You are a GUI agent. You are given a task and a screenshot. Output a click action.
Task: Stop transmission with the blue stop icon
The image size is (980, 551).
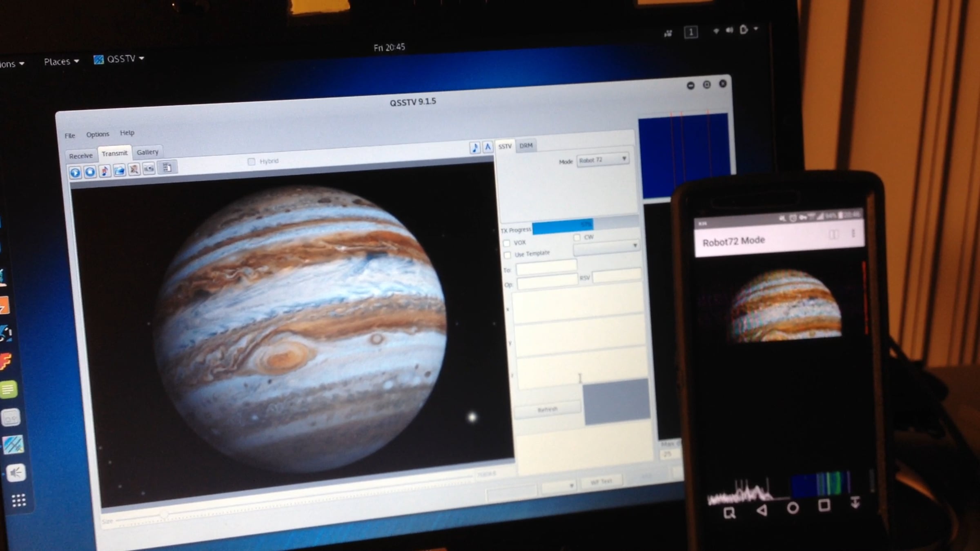tap(90, 172)
